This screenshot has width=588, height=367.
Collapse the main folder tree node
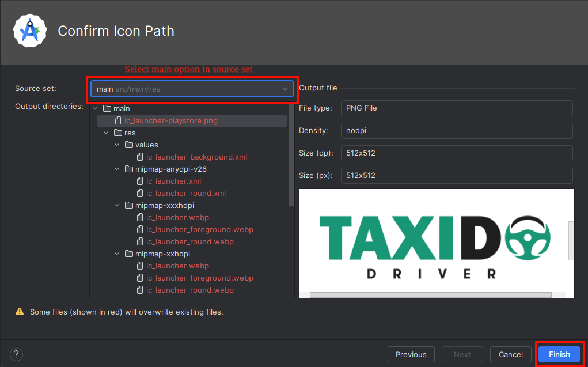pyautogui.click(x=96, y=108)
